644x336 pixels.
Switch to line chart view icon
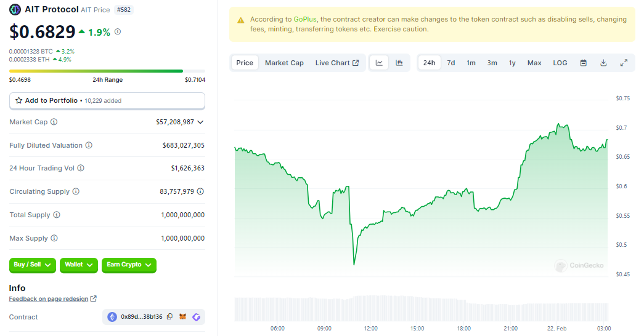click(x=379, y=63)
